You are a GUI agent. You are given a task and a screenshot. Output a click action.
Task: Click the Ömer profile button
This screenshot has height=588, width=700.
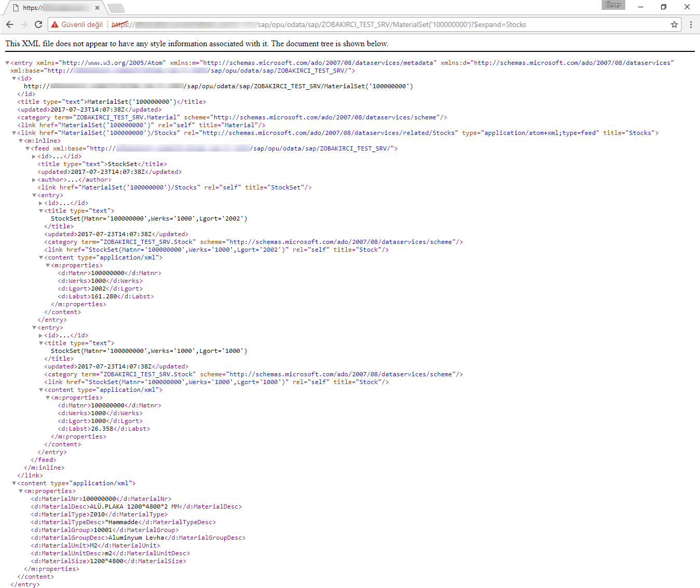tap(613, 5)
